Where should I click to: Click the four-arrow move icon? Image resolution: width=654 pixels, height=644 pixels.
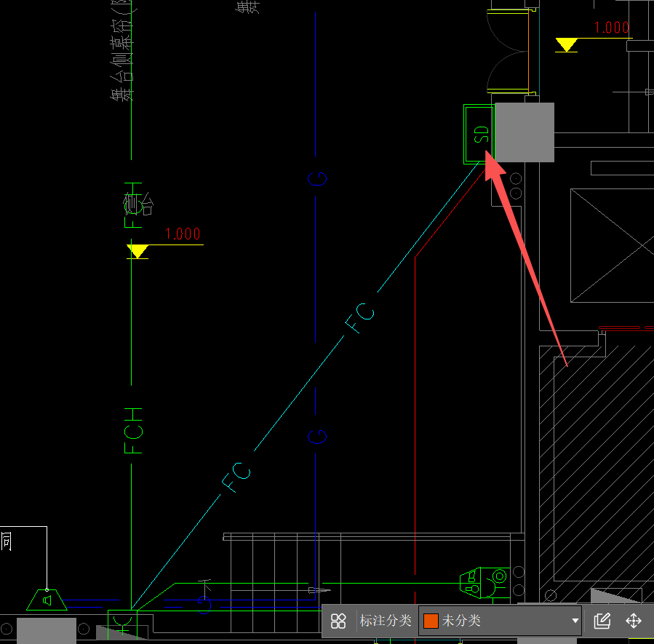633,621
